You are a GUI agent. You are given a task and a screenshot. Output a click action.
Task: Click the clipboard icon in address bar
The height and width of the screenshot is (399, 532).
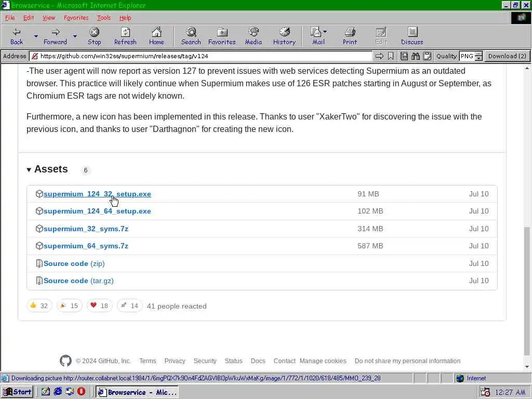coord(427,56)
